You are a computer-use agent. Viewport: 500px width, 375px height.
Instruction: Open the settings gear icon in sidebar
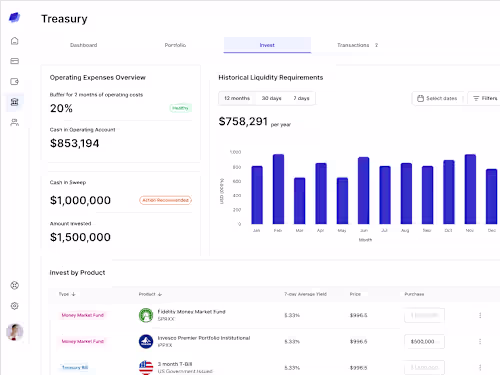[15, 306]
